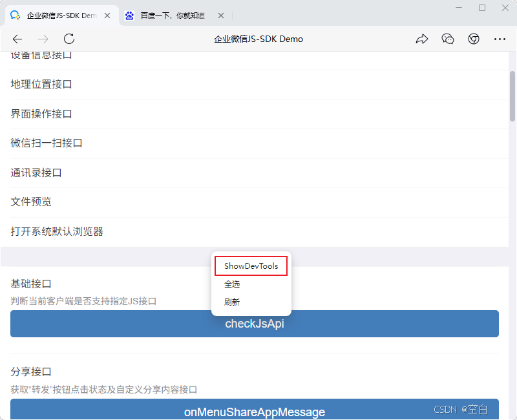Click the checkJsApi button
Viewport: 517px width, 420px height.
point(254,324)
